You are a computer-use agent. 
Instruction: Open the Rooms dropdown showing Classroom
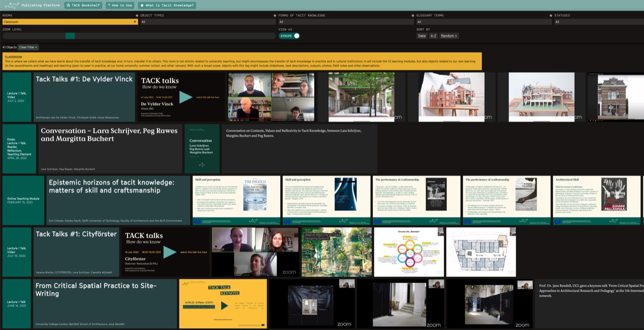[x=69, y=22]
